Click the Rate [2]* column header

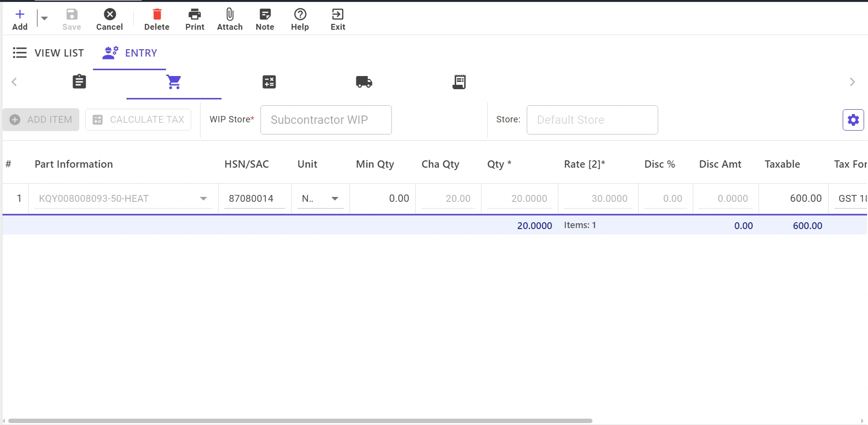point(584,164)
